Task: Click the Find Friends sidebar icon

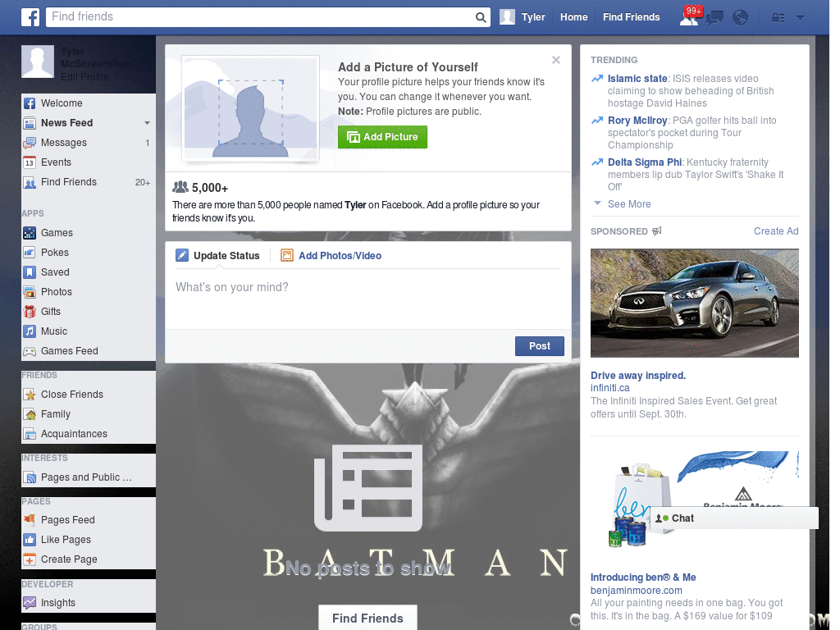Action: click(30, 182)
